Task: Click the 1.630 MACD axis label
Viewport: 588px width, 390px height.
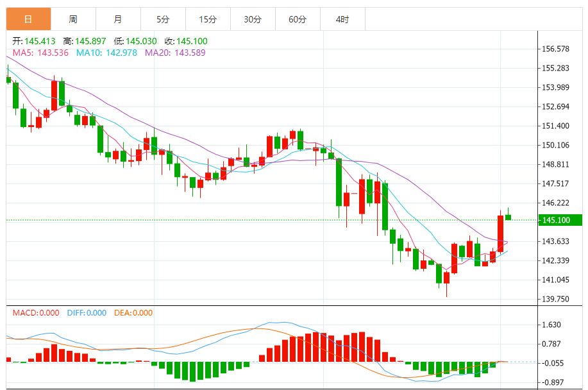Action: click(x=551, y=325)
